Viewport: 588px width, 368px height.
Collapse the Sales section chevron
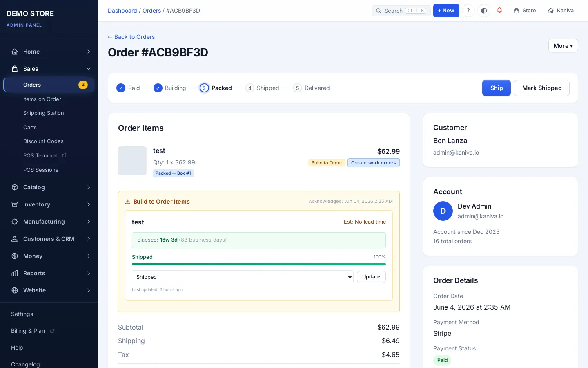point(89,69)
